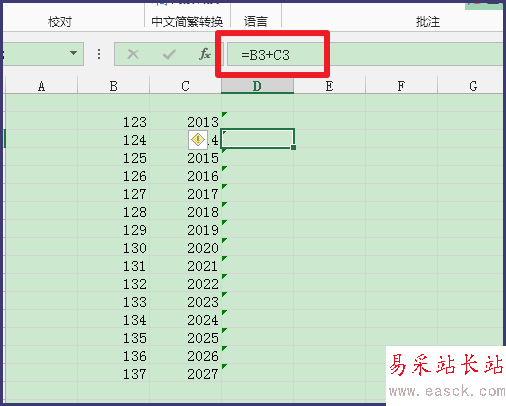Click the fill handle of selected cell D3

[x=293, y=147]
